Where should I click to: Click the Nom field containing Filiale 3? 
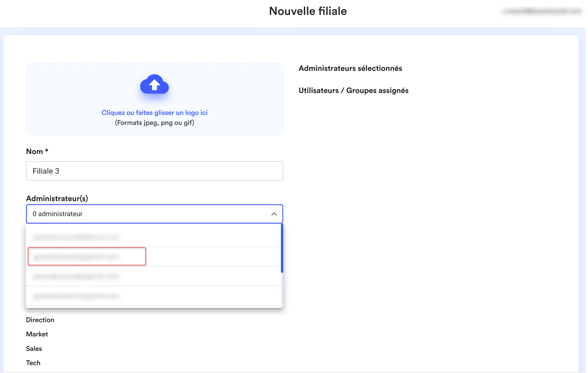click(155, 171)
